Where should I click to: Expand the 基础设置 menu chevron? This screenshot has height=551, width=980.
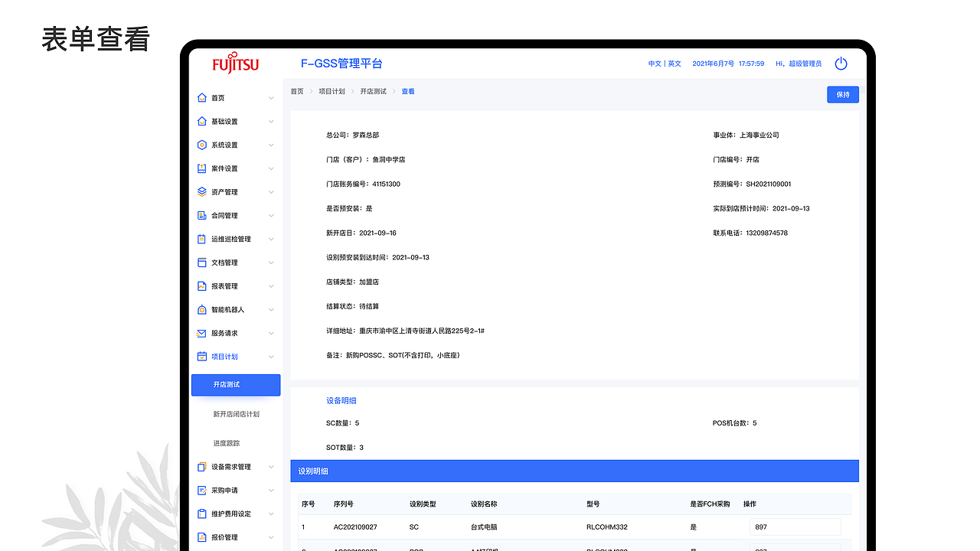269,121
